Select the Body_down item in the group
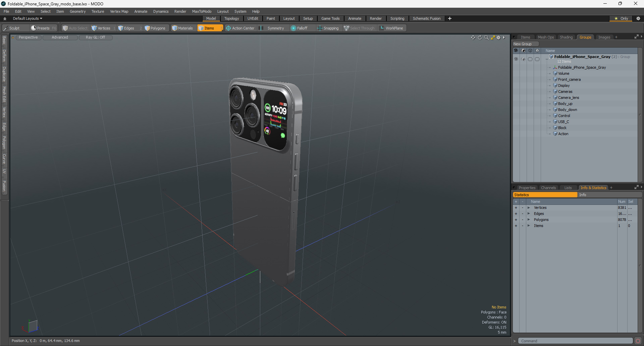Image resolution: width=644 pixels, height=346 pixels. click(x=567, y=110)
